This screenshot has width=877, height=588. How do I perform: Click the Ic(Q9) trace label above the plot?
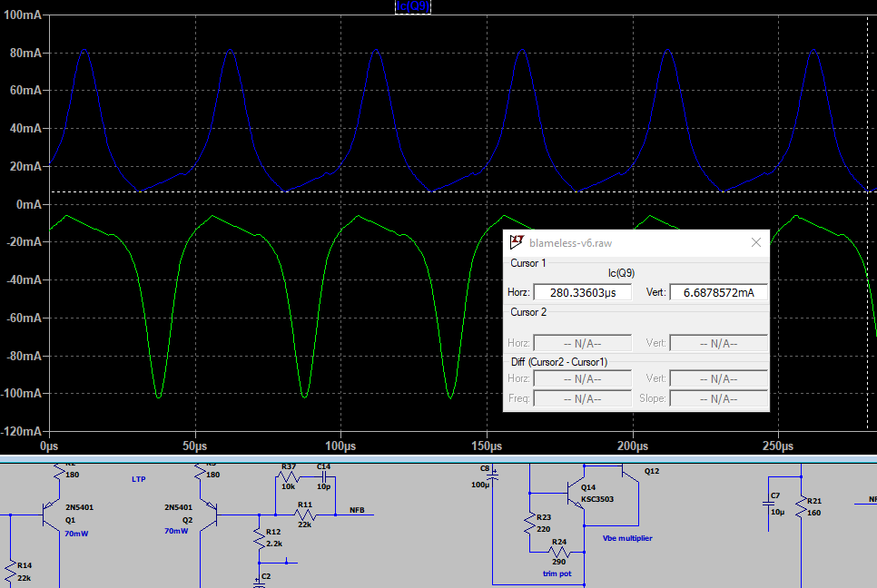pos(413,6)
